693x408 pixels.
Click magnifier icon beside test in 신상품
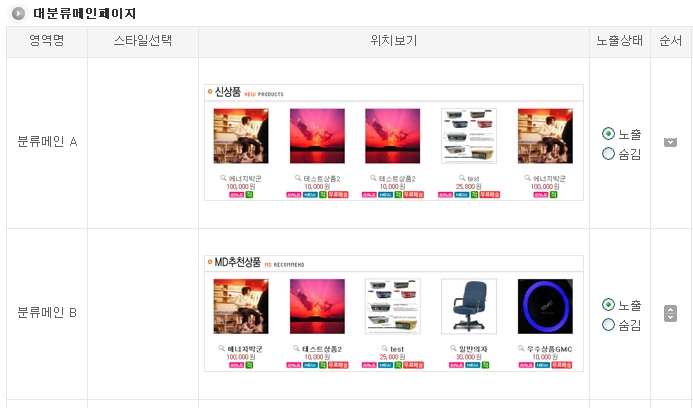pos(462,178)
